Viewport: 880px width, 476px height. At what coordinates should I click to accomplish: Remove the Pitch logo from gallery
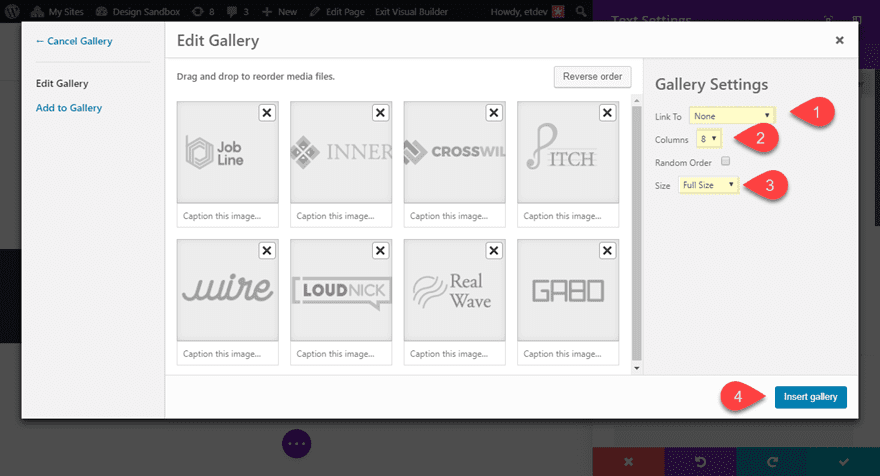click(606, 113)
